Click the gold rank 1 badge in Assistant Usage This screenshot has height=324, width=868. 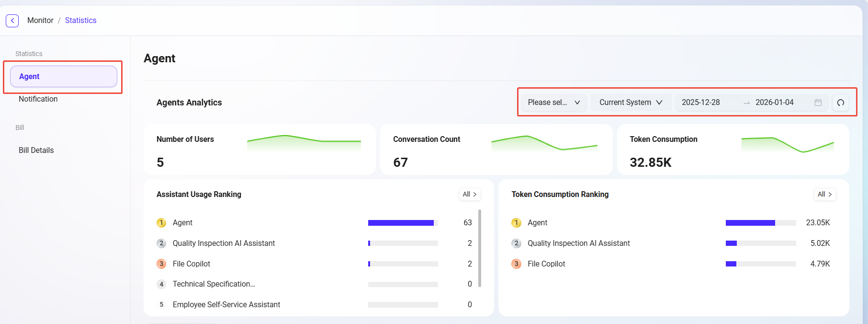click(x=161, y=223)
